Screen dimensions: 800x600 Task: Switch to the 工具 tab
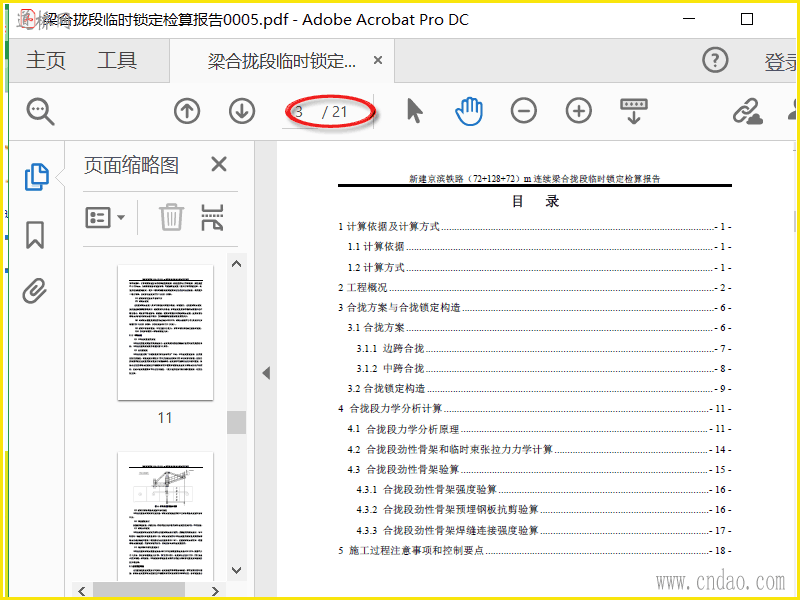point(117,60)
